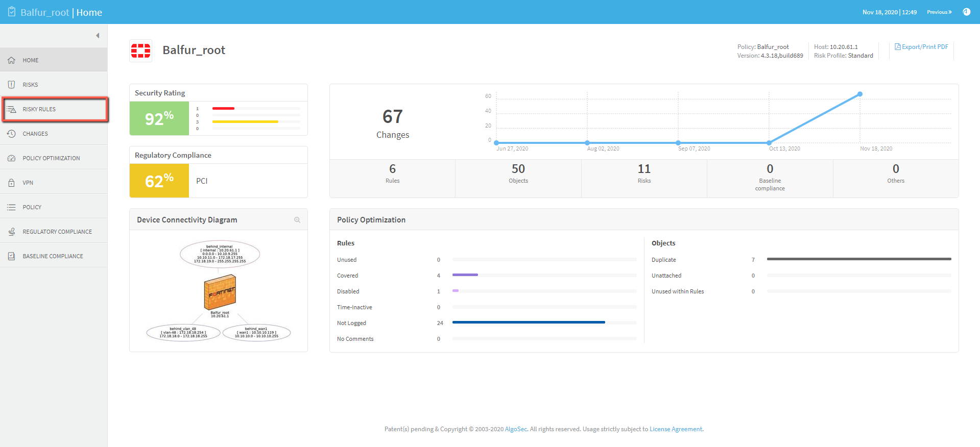980x447 pixels.
Task: Select Baseline Compliance in the sidebar
Action: coord(53,256)
